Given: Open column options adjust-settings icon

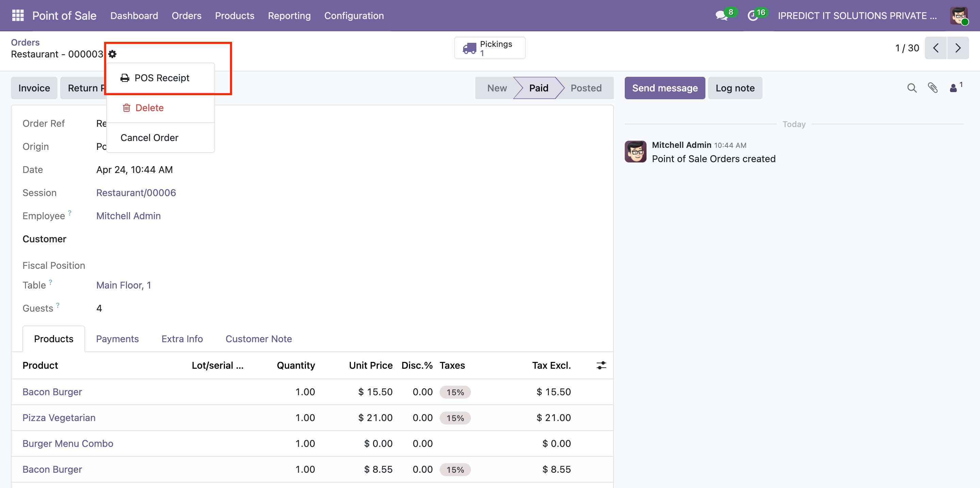Looking at the screenshot, I should pyautogui.click(x=601, y=365).
